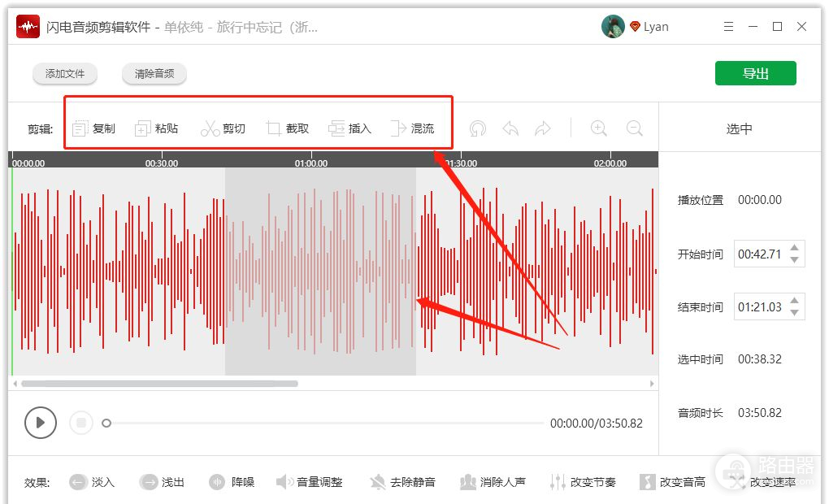829x504 pixels.
Task: Click the waveform scrollbar right arrow
Action: click(x=652, y=384)
